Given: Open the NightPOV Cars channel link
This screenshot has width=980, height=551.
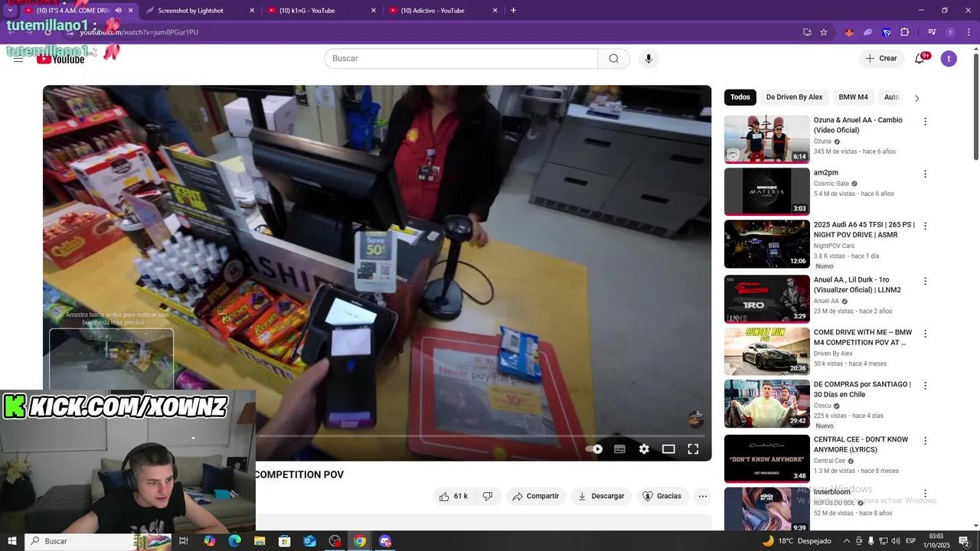Looking at the screenshot, I should [x=834, y=246].
